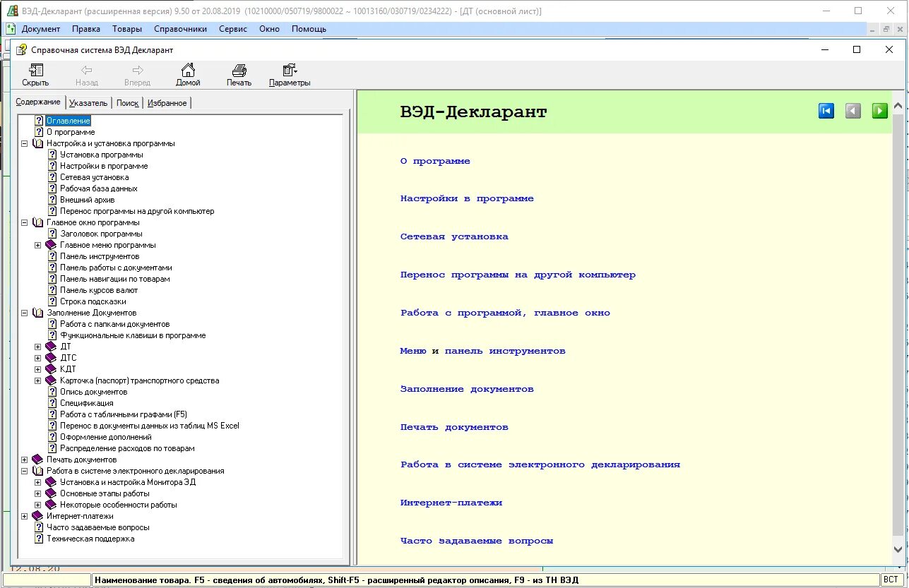
Task: Go to first help page blue icon
Action: (x=826, y=111)
